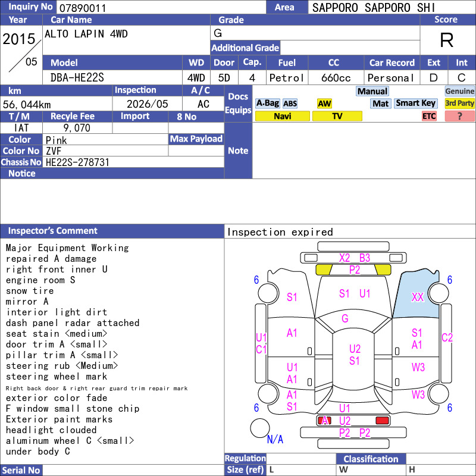This screenshot has width=476, height=476.
Task: Select the ETC equipment tag
Action: 429,116
